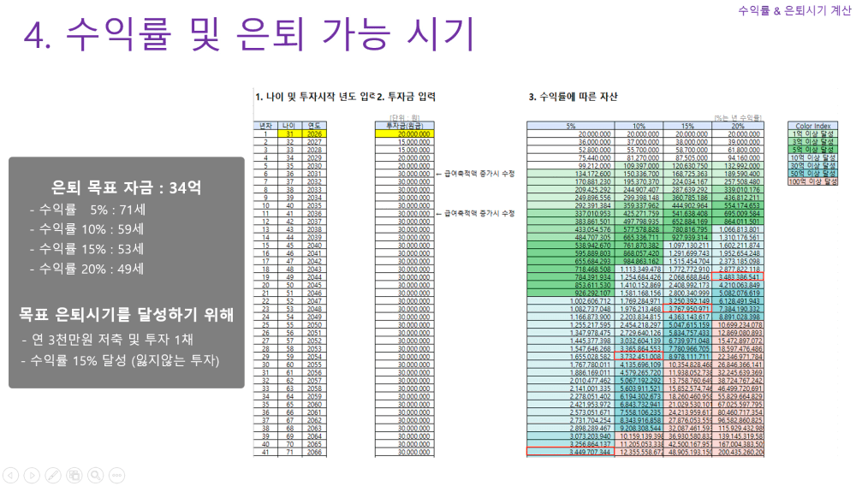Click the '20%' return column header

pos(738,126)
